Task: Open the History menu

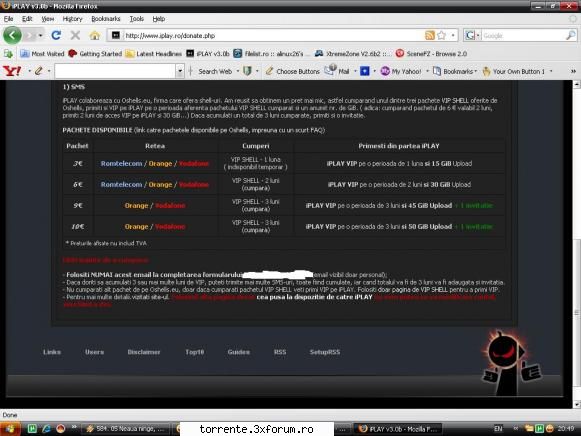Action: (x=72, y=19)
